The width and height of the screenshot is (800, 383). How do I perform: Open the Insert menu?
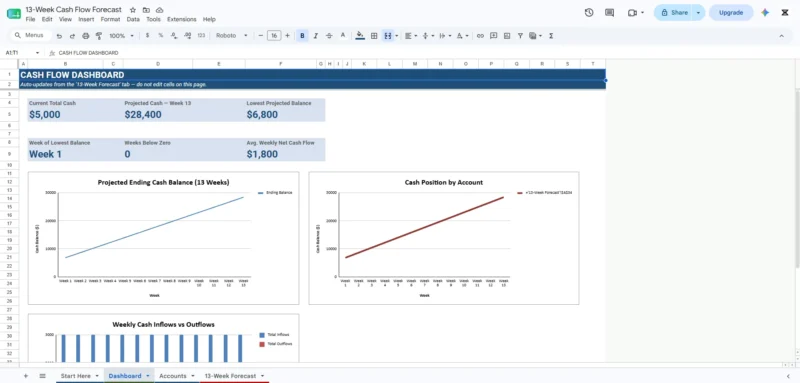tap(86, 19)
